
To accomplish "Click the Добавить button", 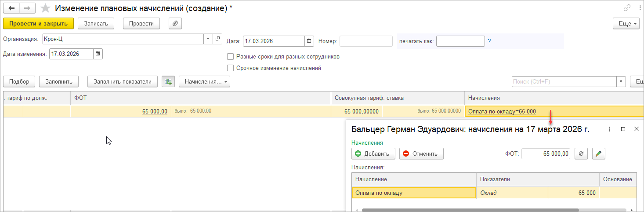I will 373,154.
